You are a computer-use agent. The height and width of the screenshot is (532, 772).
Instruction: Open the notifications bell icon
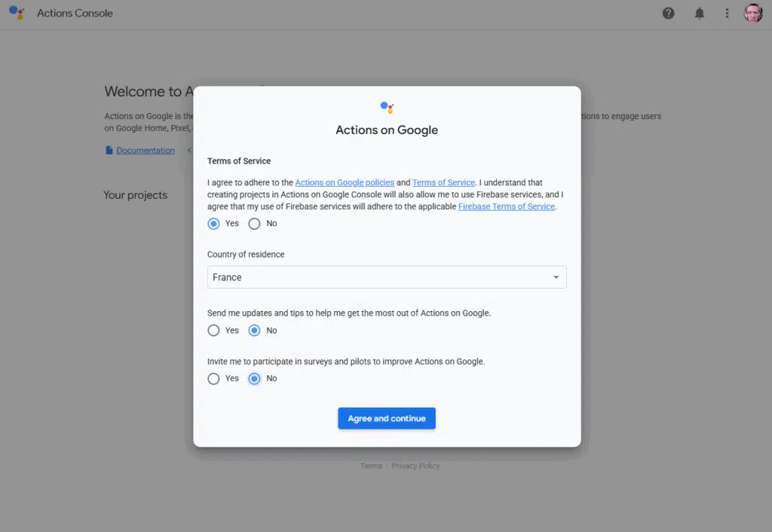(700, 13)
